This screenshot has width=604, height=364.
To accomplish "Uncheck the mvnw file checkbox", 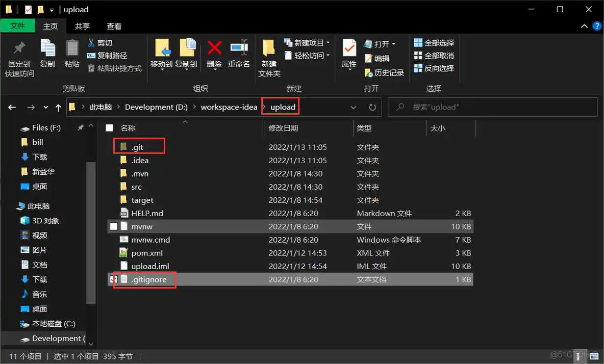I will coord(113,226).
